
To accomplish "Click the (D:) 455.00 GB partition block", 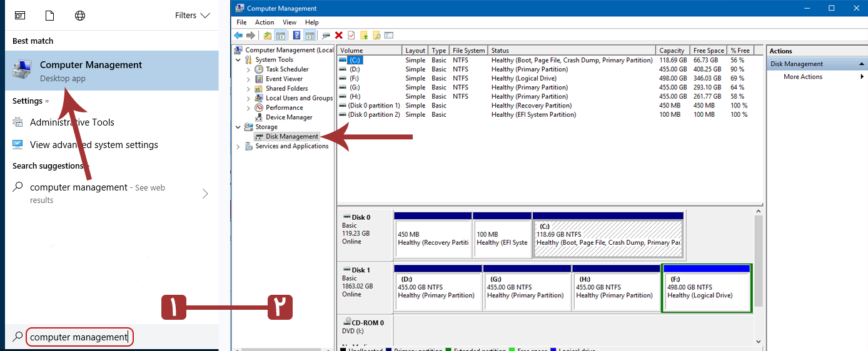I will 438,288.
